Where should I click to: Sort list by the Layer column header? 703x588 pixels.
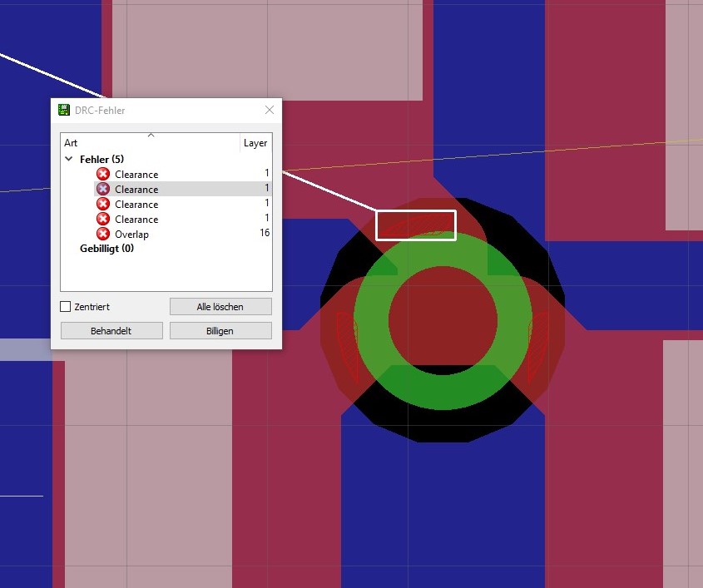pos(255,143)
